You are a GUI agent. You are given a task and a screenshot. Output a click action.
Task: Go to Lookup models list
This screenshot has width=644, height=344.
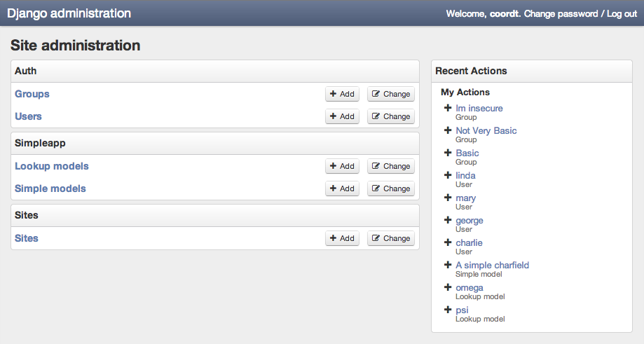[x=52, y=166]
